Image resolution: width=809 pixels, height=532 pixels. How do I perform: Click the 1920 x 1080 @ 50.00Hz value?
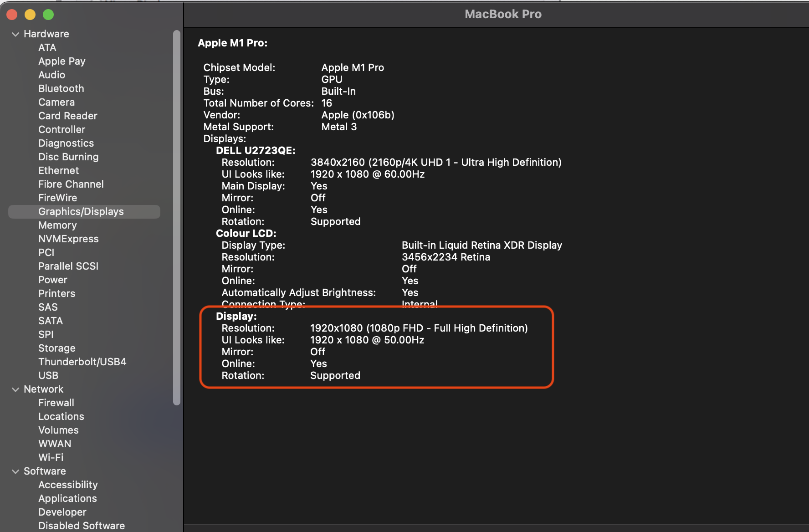coord(367,340)
